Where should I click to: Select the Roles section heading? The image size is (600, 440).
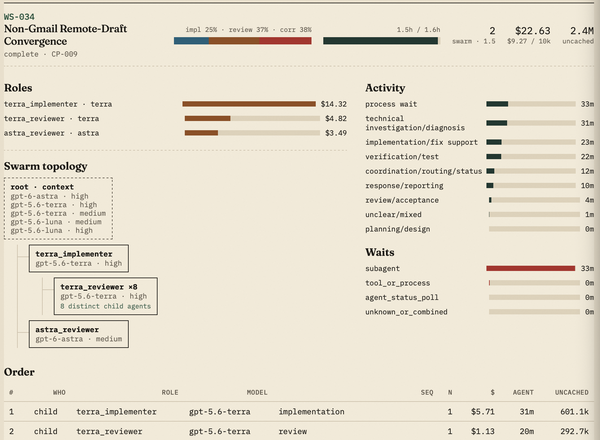(18, 88)
